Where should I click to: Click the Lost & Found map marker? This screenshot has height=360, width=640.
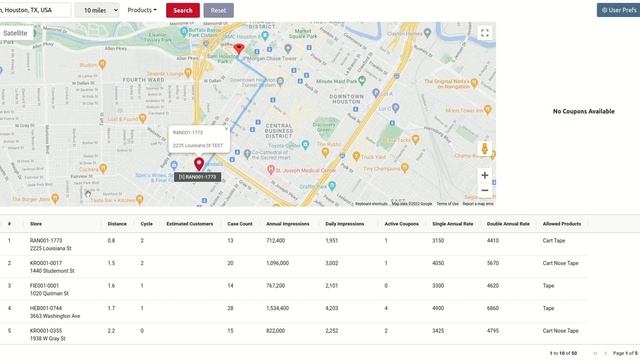tap(142, 118)
